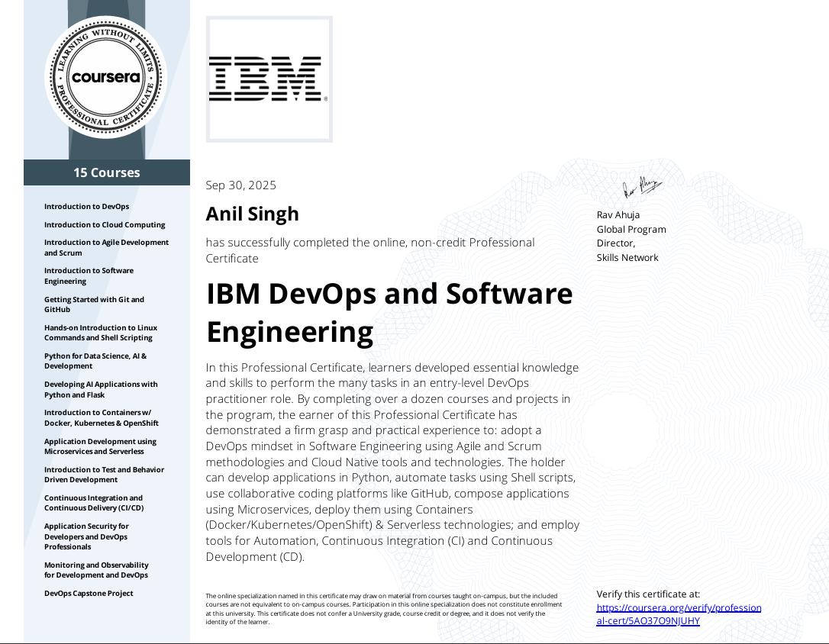The height and width of the screenshot is (644, 829).
Task: Click the IBM logo's registered trademark symbol
Action: pyautogui.click(x=327, y=99)
